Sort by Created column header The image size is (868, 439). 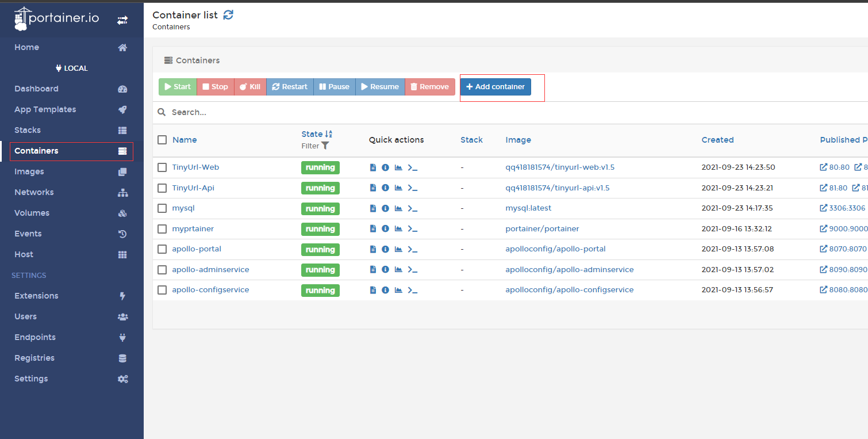(x=717, y=140)
